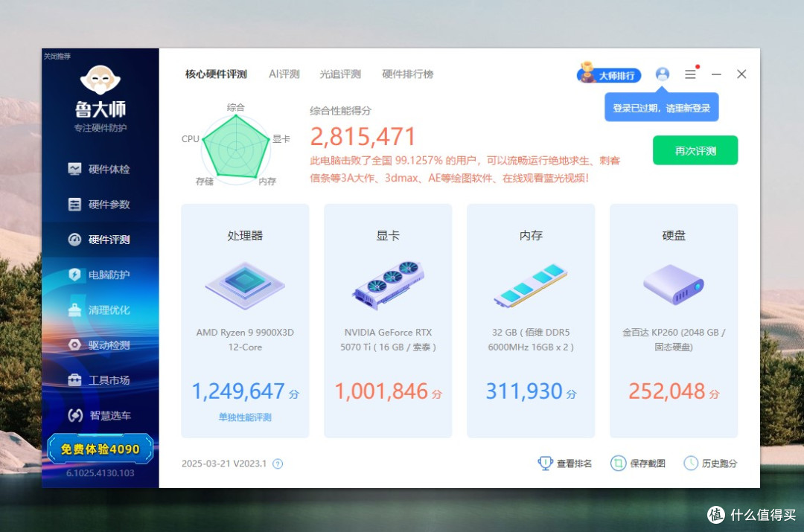Click the 金百达 KP260 disk text
Screen dimensions: 804x532
(674, 340)
